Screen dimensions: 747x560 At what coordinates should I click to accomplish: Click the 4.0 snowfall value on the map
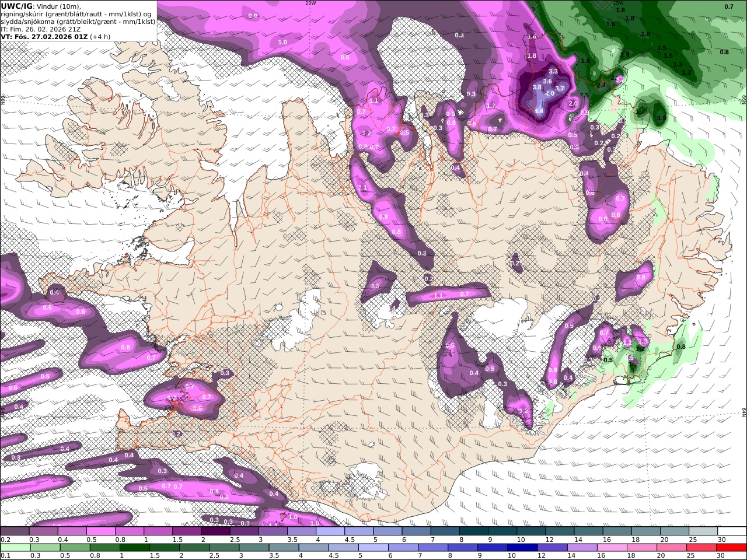[550, 93]
